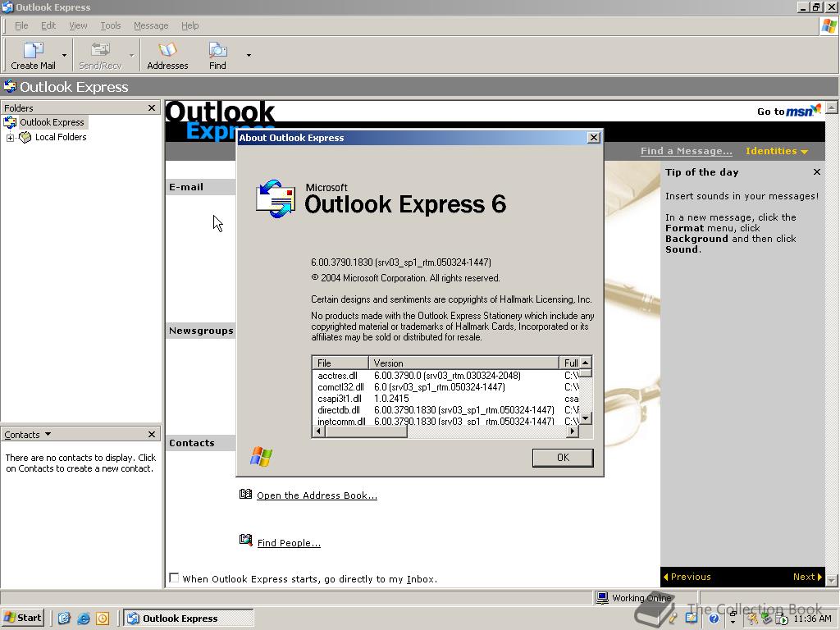Viewport: 840px width, 630px height.
Task: Click the Working Online status bar icon
Action: (602, 597)
